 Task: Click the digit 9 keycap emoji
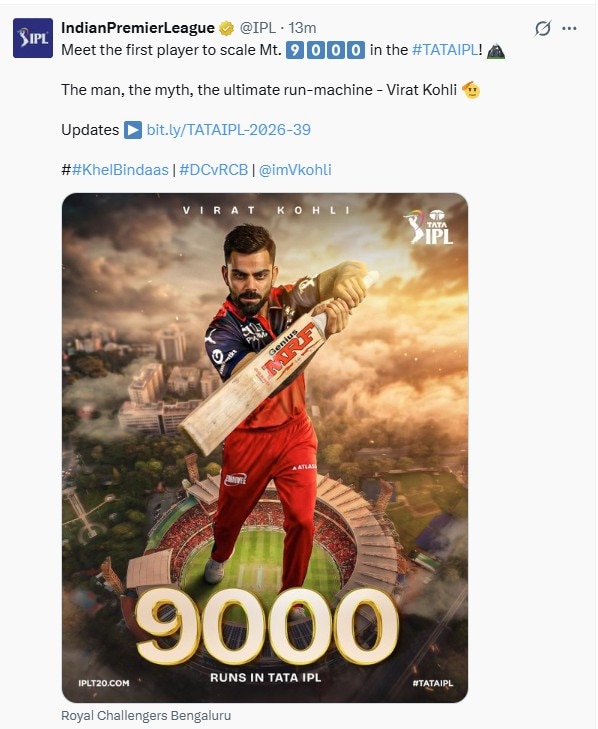point(295,50)
